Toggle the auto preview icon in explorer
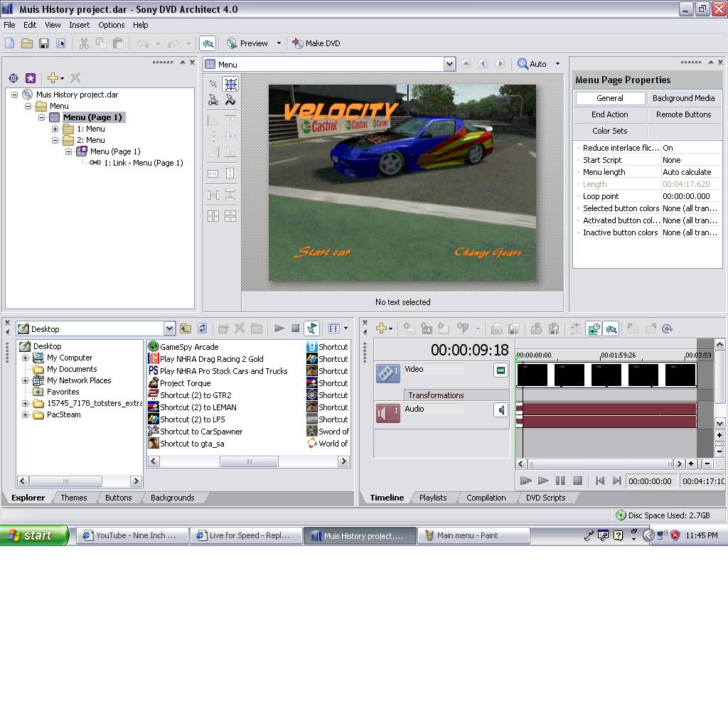Viewport: 728px width, 728px height. pyautogui.click(x=312, y=328)
